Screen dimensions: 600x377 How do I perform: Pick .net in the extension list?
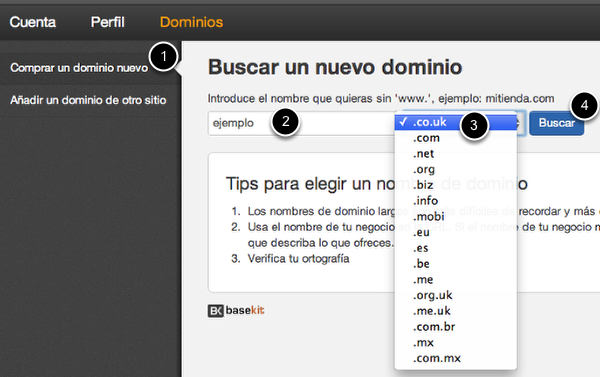[x=455, y=153]
